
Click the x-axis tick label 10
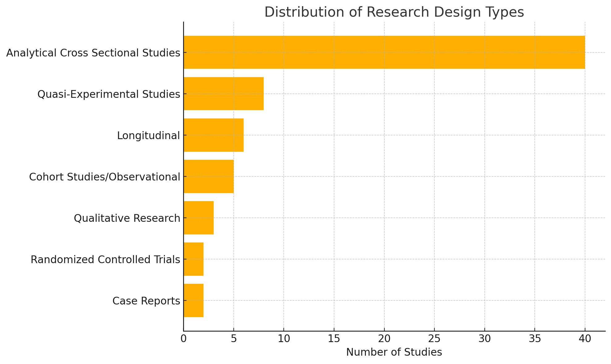284,339
